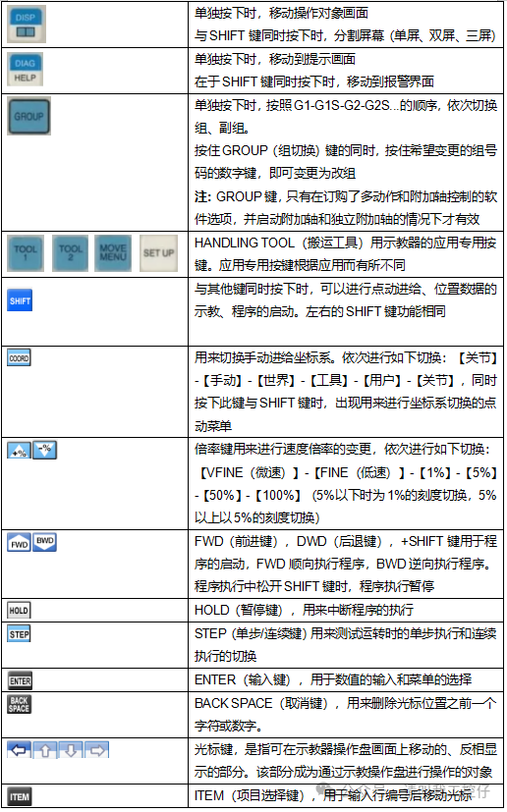Screen dimensions: 507x812
Task: Click the +% override key icon
Action: (20, 450)
